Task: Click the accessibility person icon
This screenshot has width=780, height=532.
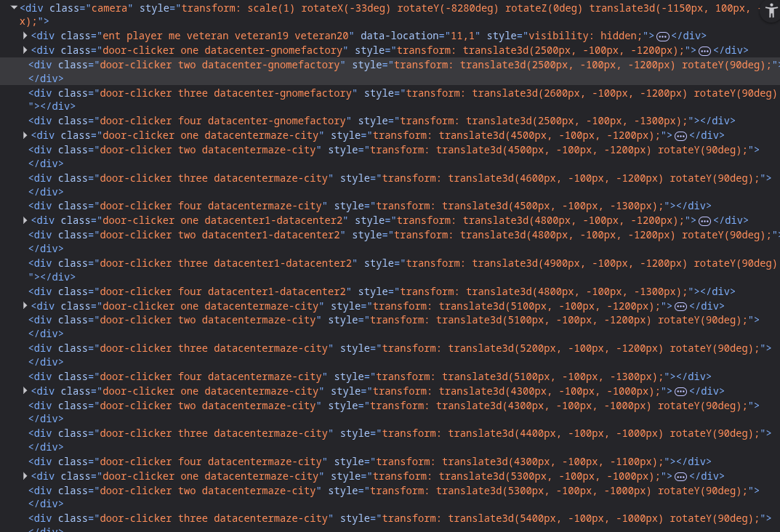Action: click(x=771, y=13)
